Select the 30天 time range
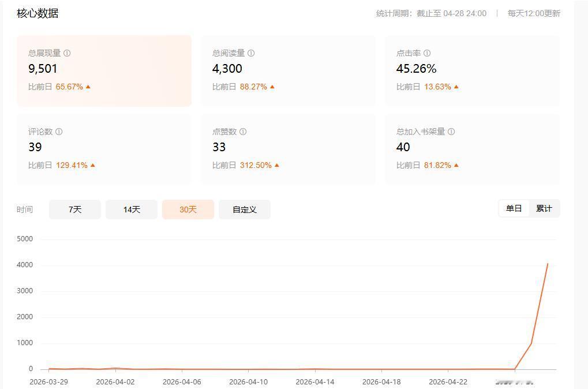588x389 pixels. (x=188, y=210)
